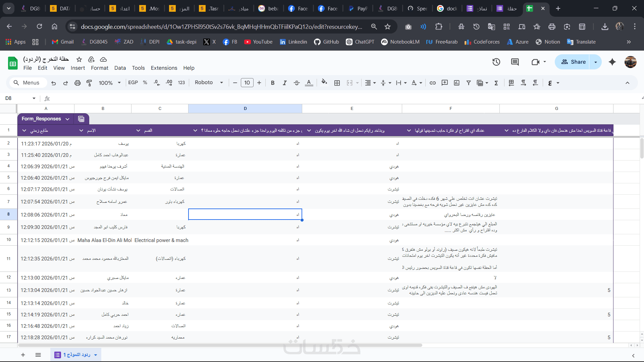Open the Insert comment icon
644x362 pixels.
pos(445,83)
